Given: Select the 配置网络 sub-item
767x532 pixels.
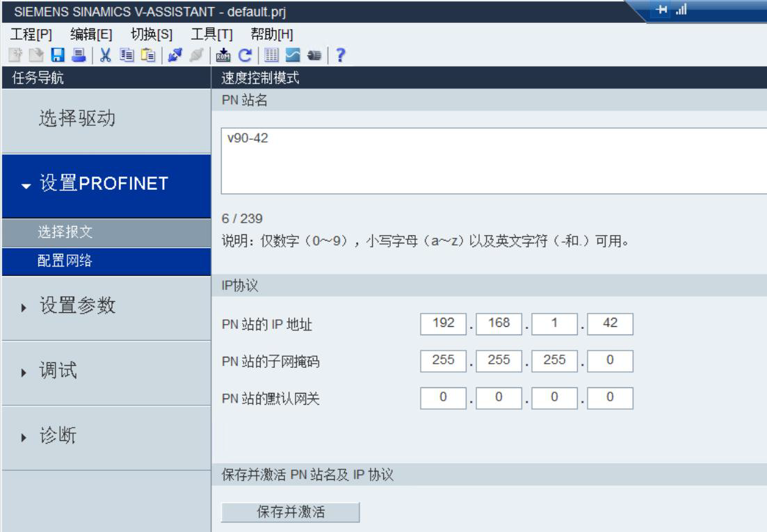Looking at the screenshot, I should pyautogui.click(x=106, y=261).
